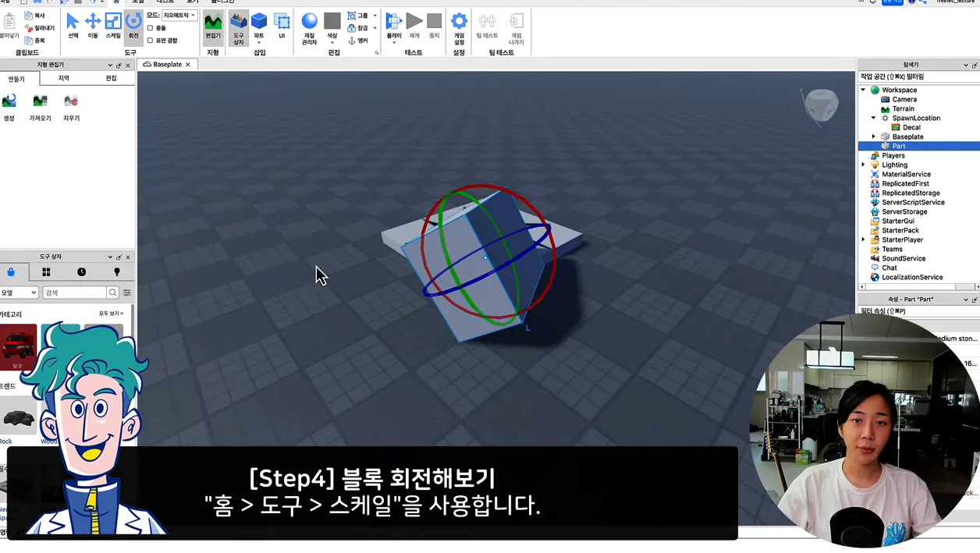Open Game Settings (게임 설정)
Viewport: 980px width, 553px height.
click(459, 27)
